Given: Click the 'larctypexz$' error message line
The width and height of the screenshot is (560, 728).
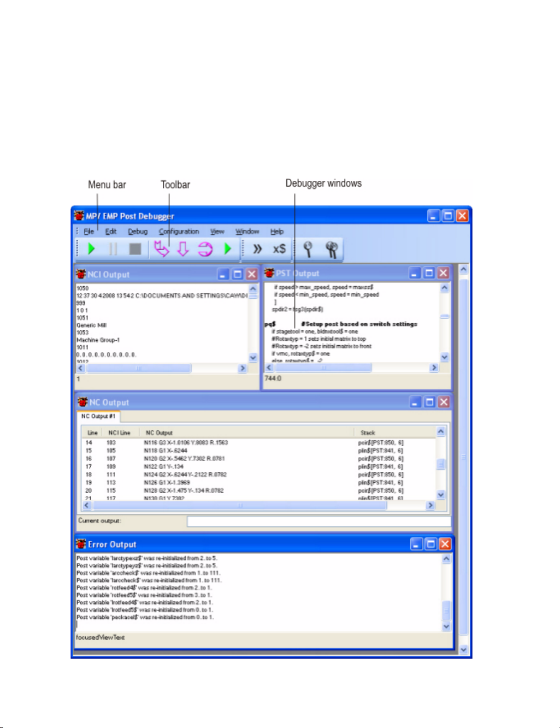Looking at the screenshot, I should [x=147, y=559].
